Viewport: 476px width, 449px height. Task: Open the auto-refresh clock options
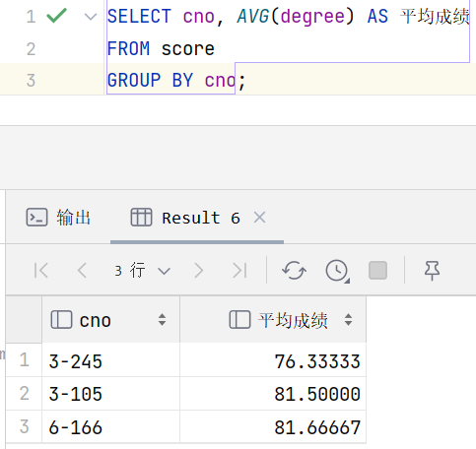coord(337,271)
